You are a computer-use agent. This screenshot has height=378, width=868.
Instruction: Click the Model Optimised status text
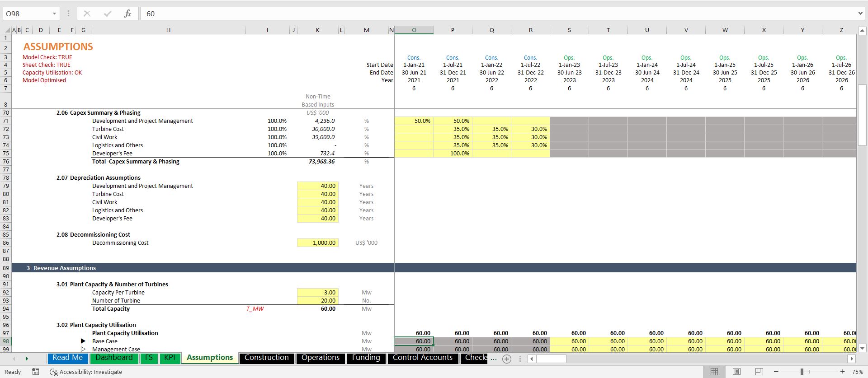point(44,80)
